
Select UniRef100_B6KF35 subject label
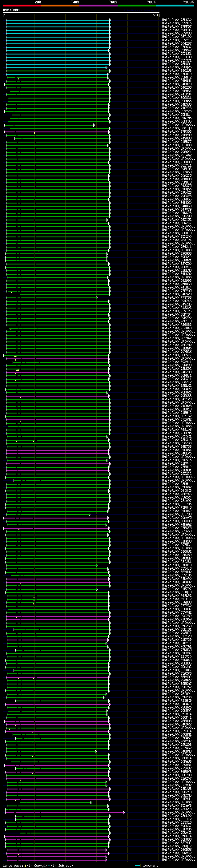click(x=177, y=121)
